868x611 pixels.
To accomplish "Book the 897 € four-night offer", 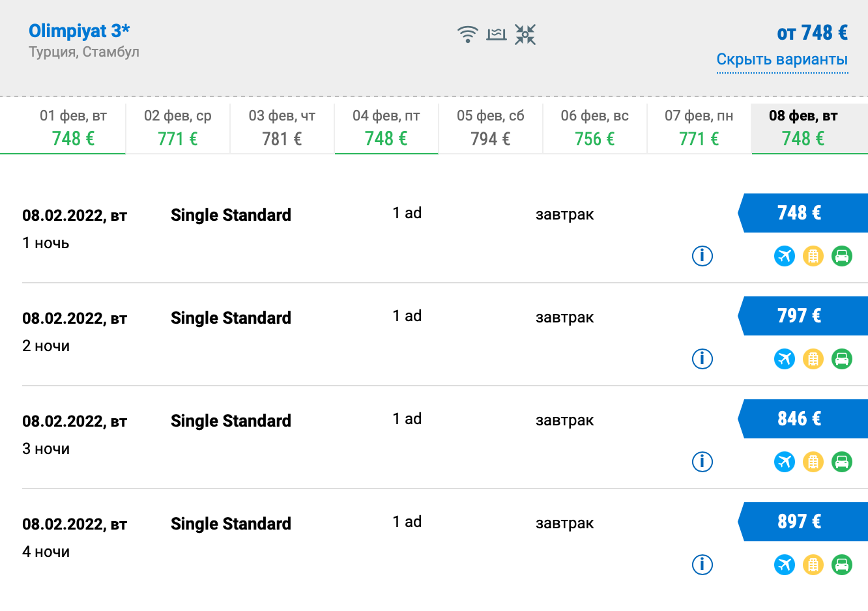I will [x=803, y=522].
